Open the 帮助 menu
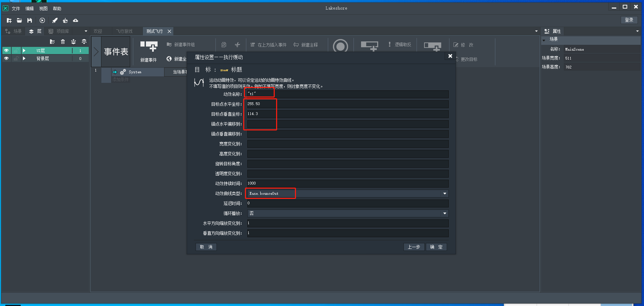 point(57,9)
